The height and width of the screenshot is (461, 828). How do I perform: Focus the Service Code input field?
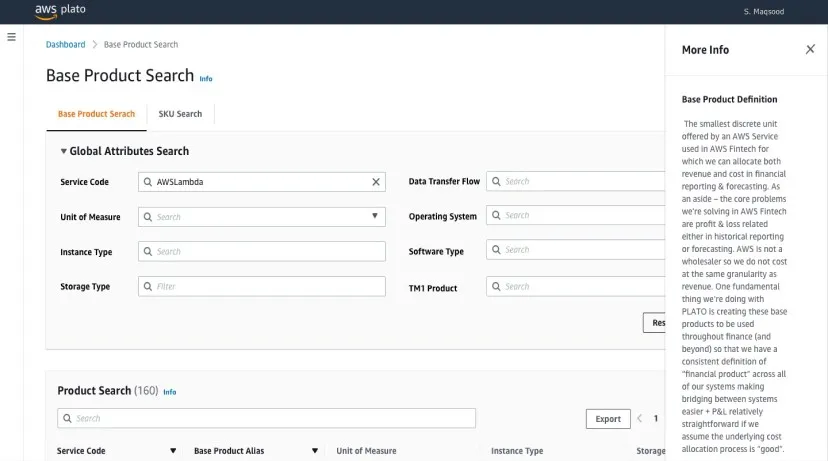coord(262,182)
